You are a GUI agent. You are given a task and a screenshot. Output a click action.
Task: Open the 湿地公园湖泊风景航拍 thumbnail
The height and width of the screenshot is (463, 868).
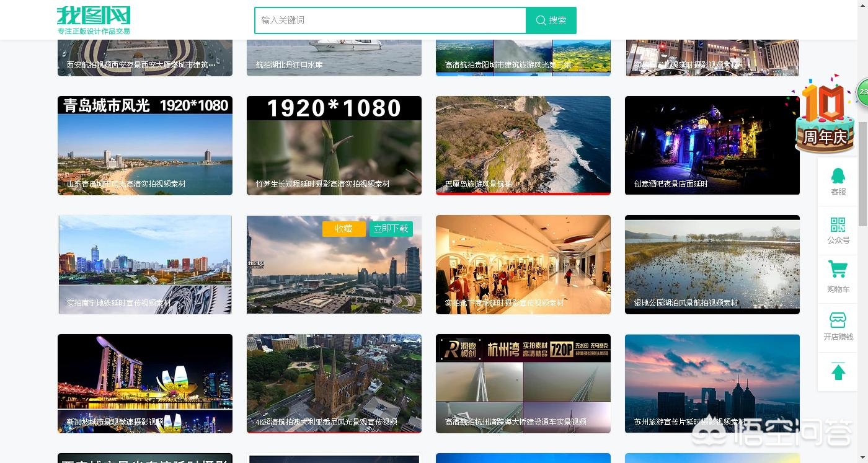pyautogui.click(x=712, y=265)
